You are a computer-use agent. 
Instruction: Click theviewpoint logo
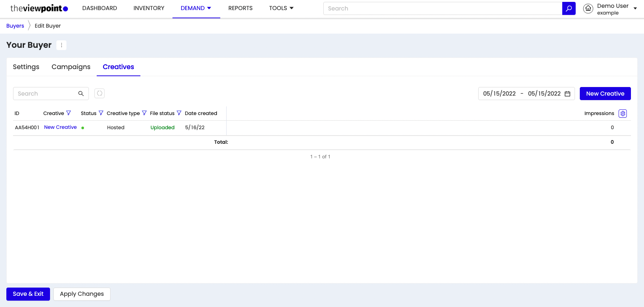[x=39, y=8]
